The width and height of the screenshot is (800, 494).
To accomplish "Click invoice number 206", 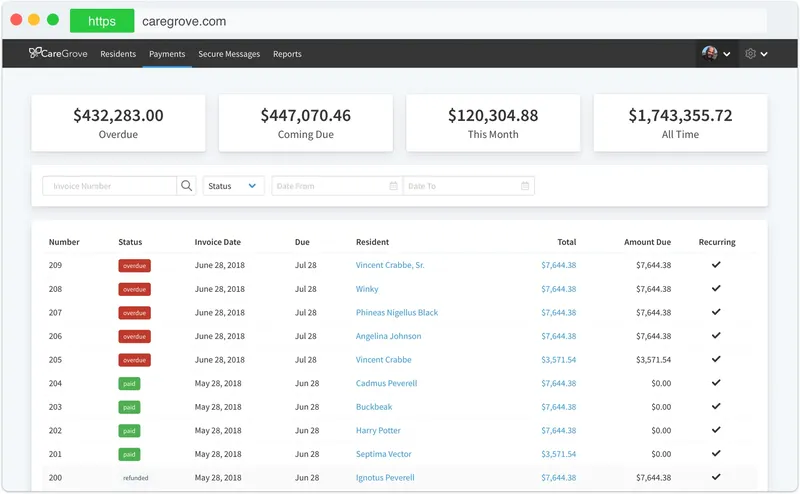I will coord(55,336).
